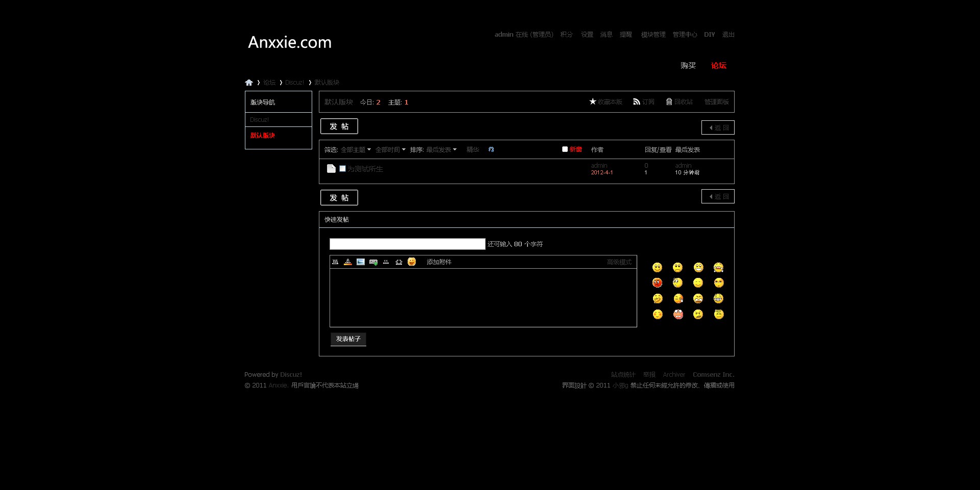This screenshot has width=980, height=490.
Task: Tick the checkbox beside thread 为测试所生
Action: click(x=342, y=168)
